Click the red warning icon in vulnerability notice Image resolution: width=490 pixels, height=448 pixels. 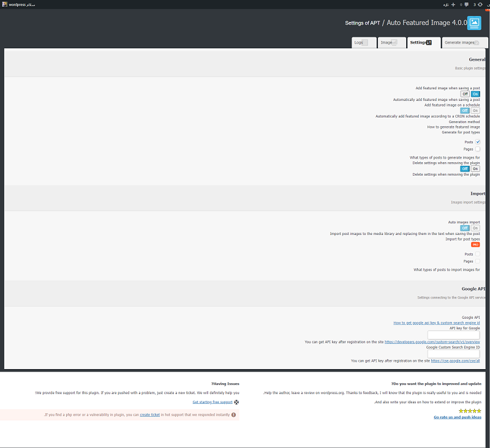coord(233,414)
